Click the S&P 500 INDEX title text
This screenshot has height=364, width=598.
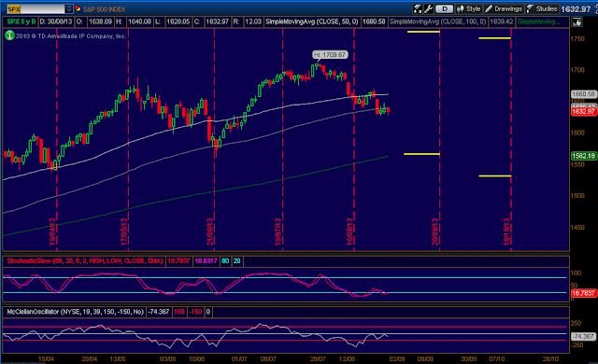click(104, 9)
